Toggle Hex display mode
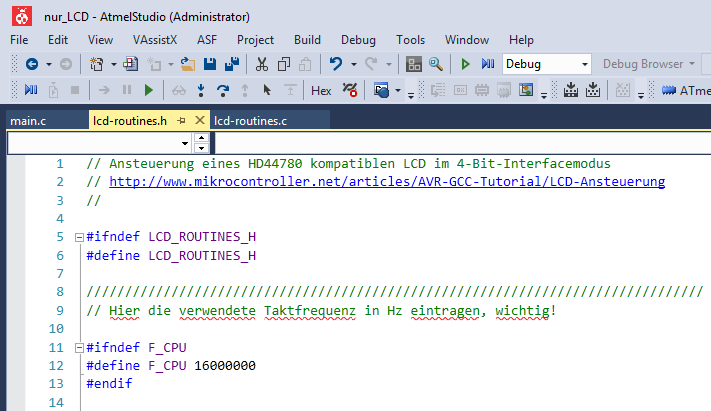 (x=321, y=90)
